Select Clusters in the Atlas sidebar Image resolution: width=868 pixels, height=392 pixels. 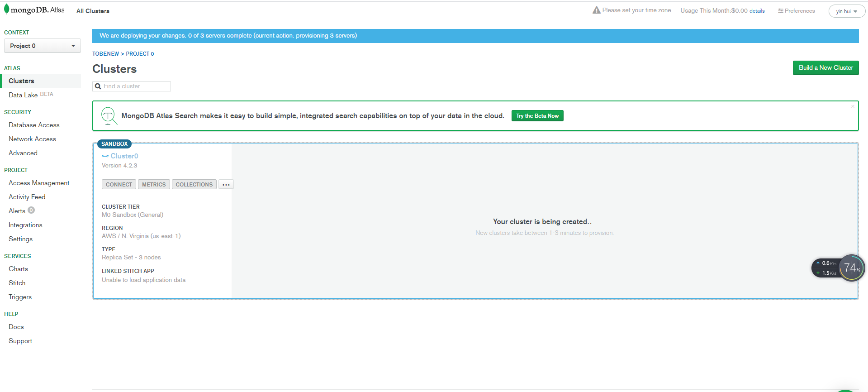41,81
